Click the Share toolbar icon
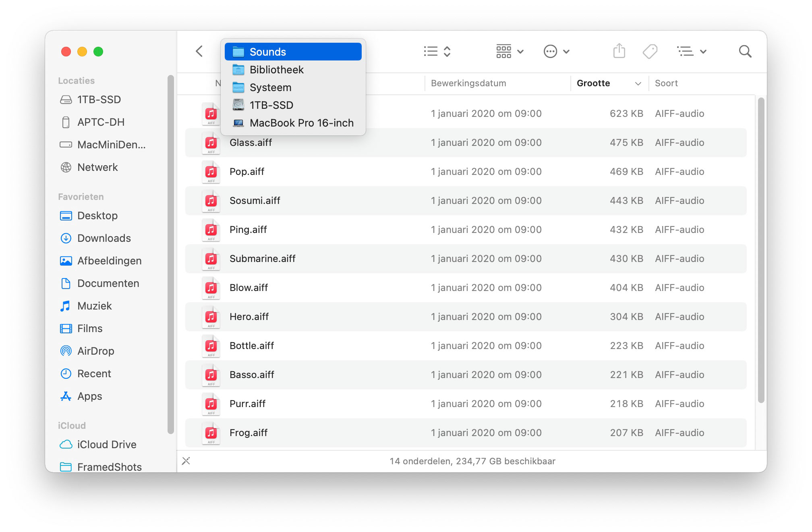Viewport: 812px width, 532px height. coord(619,51)
